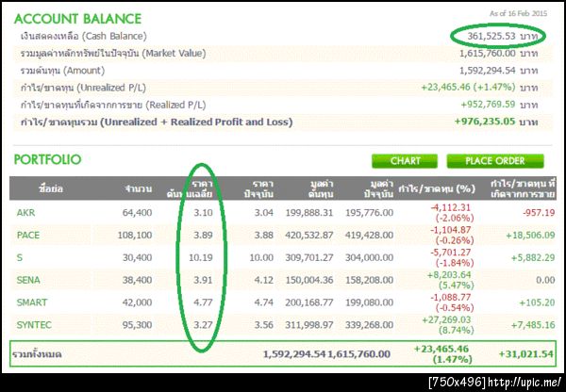
Task: Select the Amount value 1,592,294.54
Action: pyautogui.click(x=488, y=71)
